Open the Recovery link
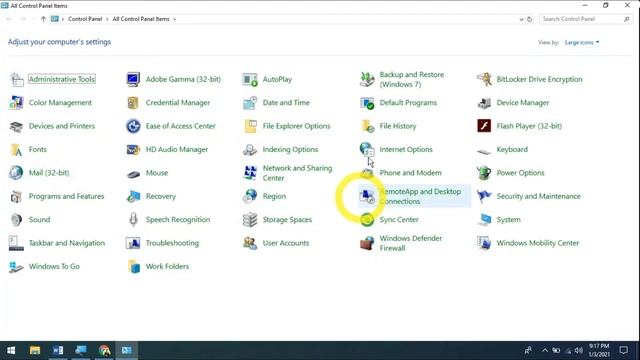This screenshot has width=640, height=360. [x=161, y=196]
